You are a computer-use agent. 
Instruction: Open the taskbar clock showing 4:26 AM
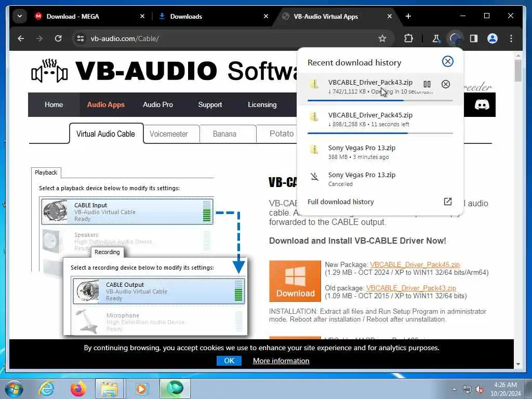pyautogui.click(x=506, y=389)
